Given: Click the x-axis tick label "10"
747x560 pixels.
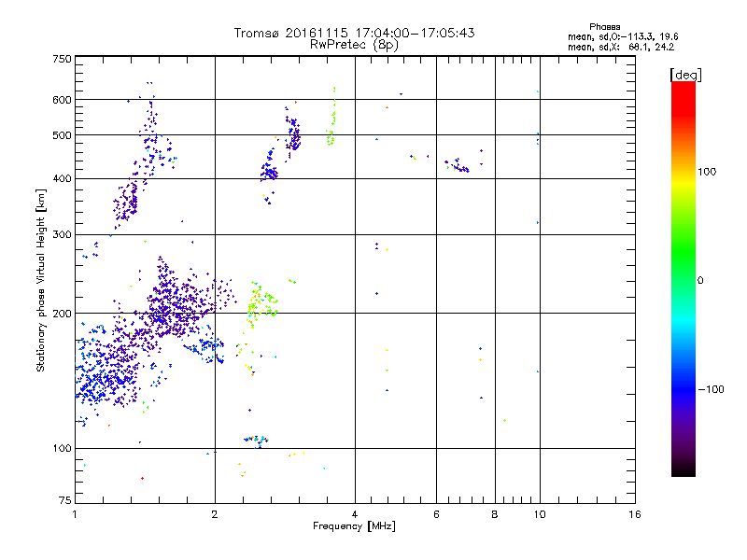Looking at the screenshot, I should click(540, 514).
